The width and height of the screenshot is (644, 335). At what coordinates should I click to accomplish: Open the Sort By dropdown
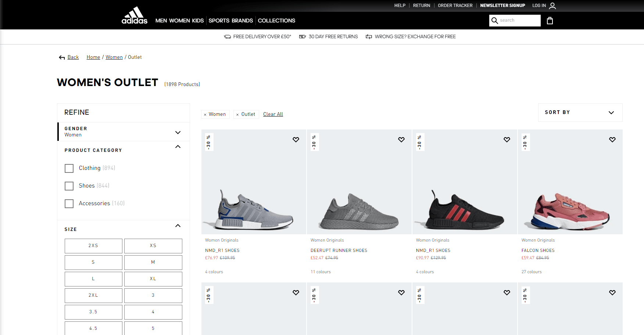click(x=580, y=113)
